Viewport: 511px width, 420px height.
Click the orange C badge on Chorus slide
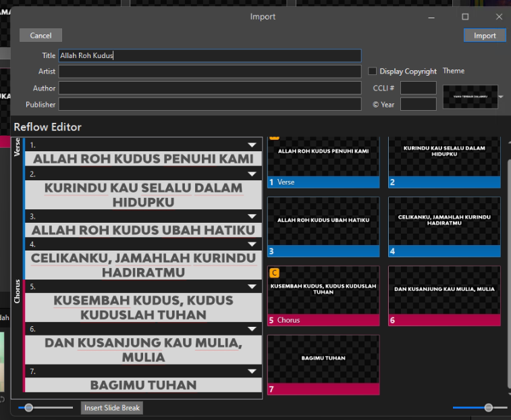[x=274, y=273]
